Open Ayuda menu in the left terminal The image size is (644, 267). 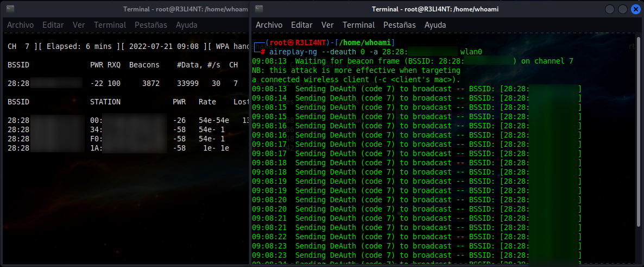pyautogui.click(x=186, y=25)
